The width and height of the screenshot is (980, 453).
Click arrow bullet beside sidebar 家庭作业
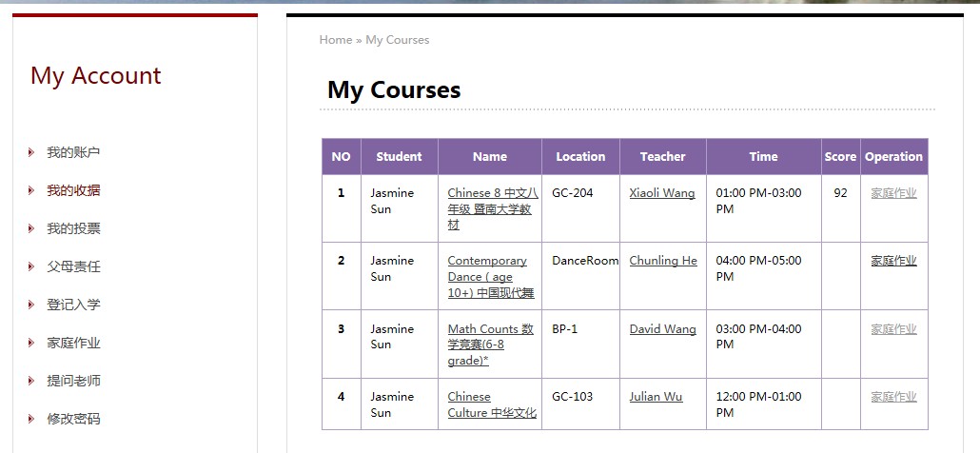pos(31,343)
